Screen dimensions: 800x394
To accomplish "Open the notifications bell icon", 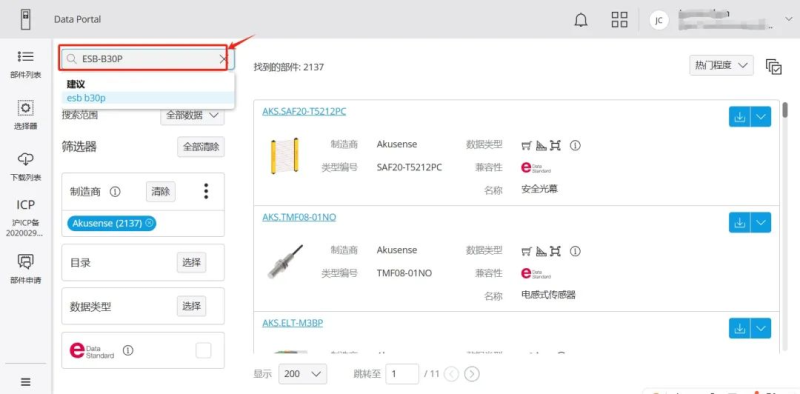I will [x=581, y=19].
